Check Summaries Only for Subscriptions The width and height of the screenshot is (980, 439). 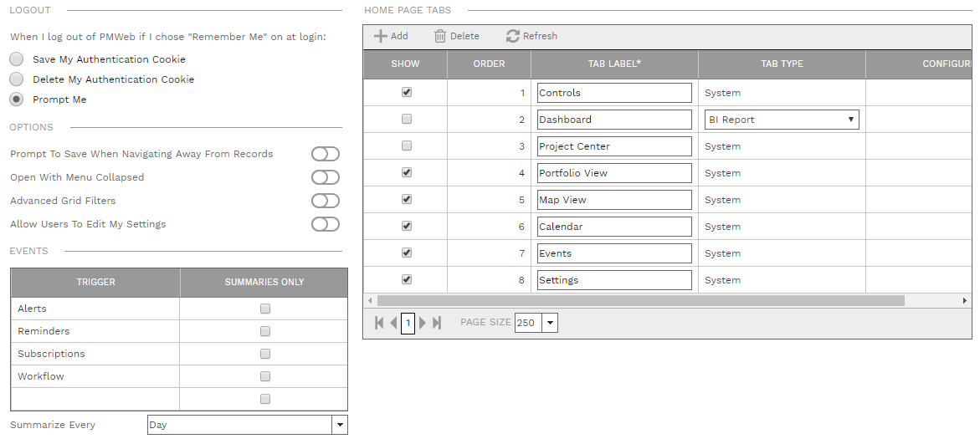265,354
